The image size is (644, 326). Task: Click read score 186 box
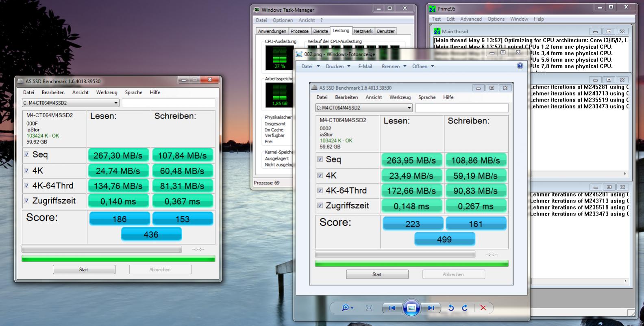point(120,219)
